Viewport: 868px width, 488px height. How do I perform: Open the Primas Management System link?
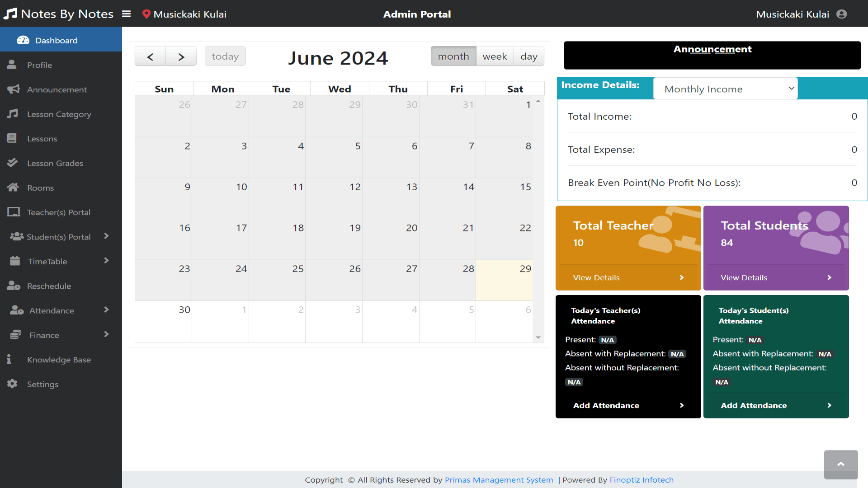pyautogui.click(x=499, y=480)
